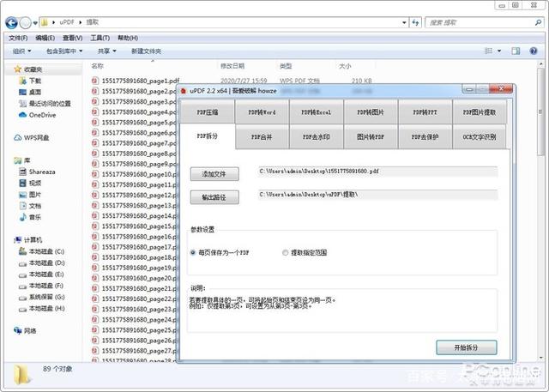The width and height of the screenshot is (549, 392).
Task: Select 提取指定范围 radio option
Action: click(x=305, y=252)
